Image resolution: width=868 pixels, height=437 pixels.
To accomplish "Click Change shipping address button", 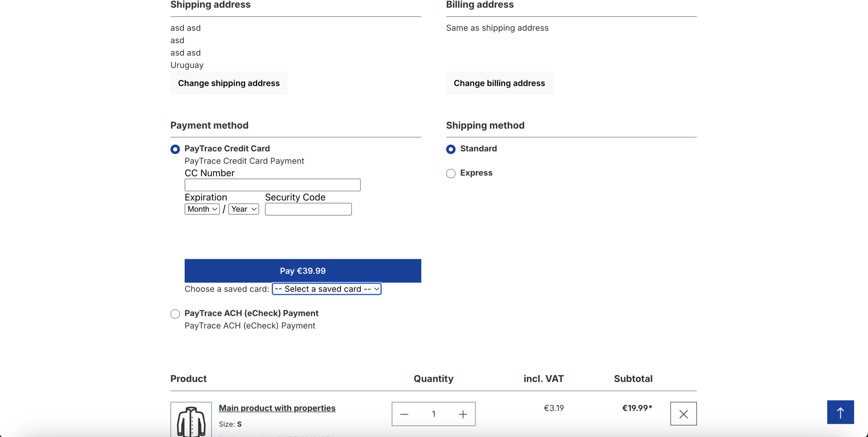I will [x=229, y=83].
